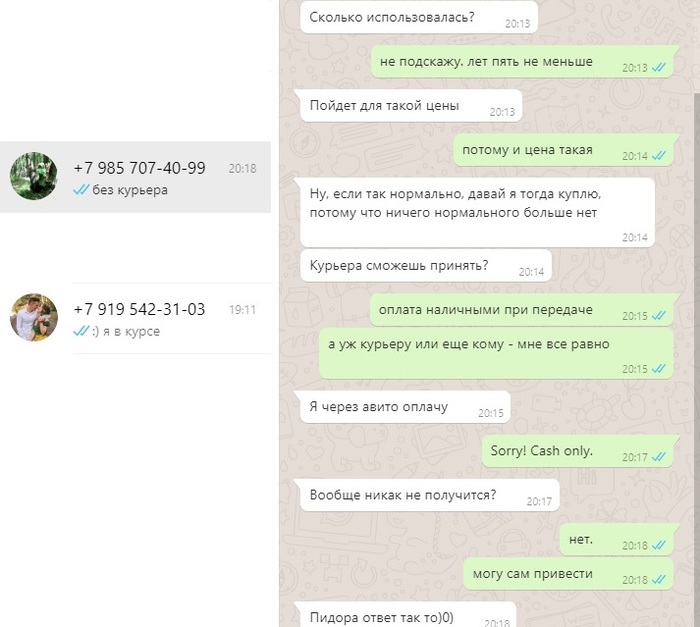Viewport: 700px width, 627px height.
Task: Click read ticks on 'могу сам привести'
Action: coord(658,580)
